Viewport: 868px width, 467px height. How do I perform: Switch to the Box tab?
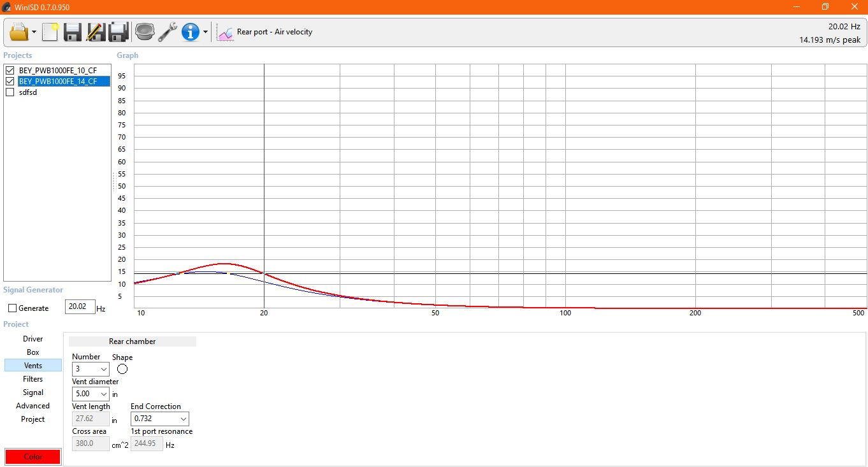pos(33,352)
